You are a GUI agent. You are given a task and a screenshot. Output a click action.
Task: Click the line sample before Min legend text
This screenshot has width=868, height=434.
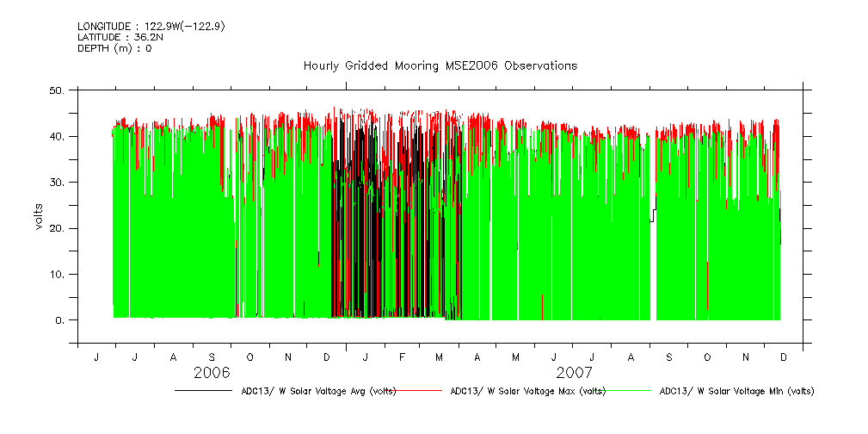[x=627, y=391]
